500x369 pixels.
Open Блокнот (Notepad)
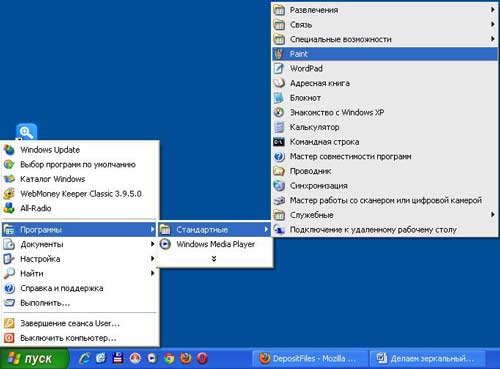[385, 98]
